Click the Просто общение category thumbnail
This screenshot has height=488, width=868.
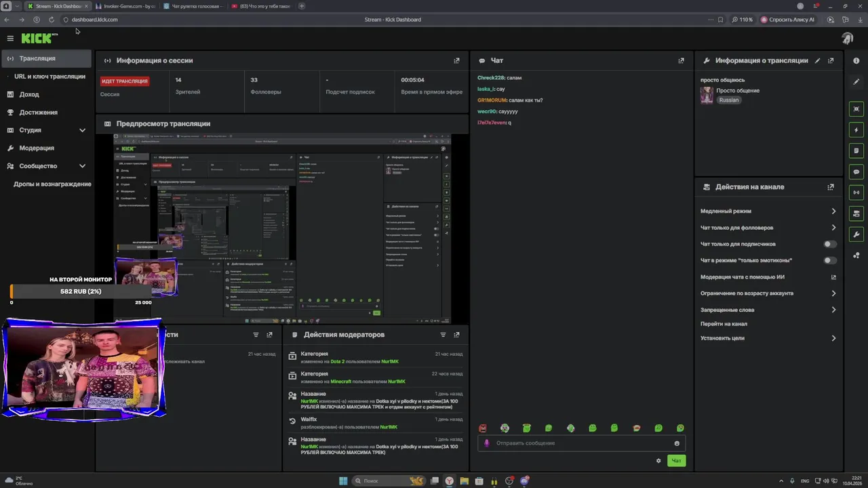(x=707, y=95)
